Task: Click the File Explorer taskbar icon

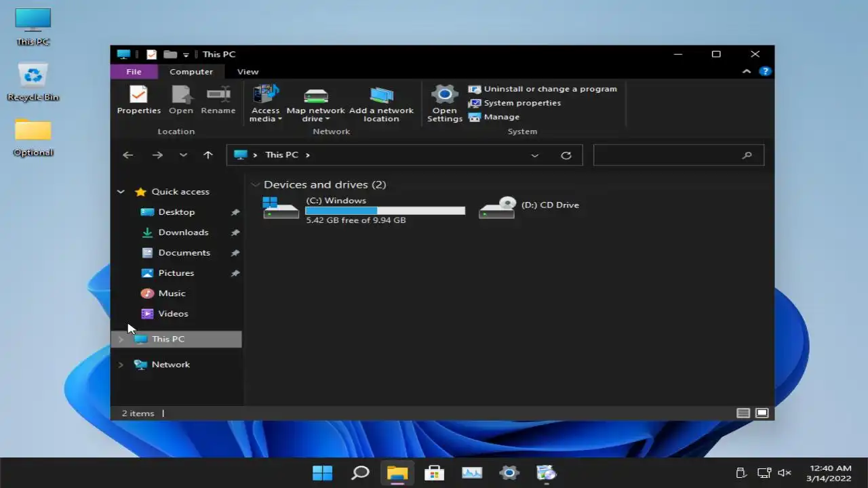Action: click(397, 472)
